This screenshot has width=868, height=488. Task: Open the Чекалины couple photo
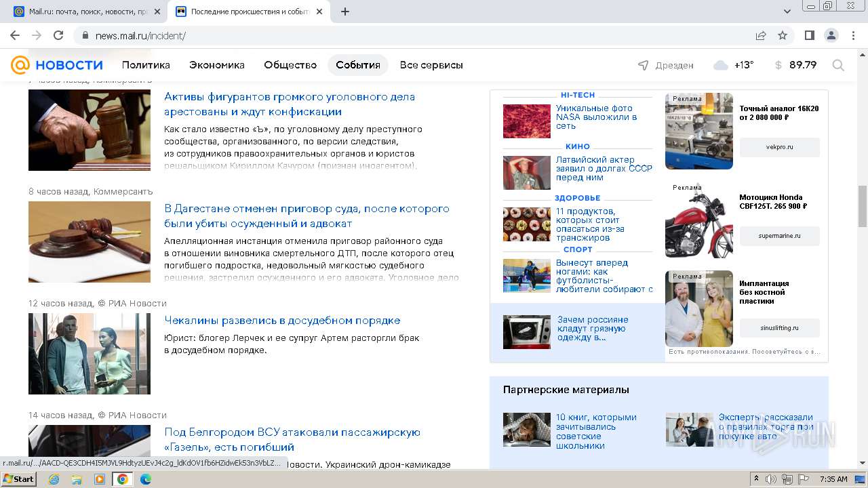(90, 354)
